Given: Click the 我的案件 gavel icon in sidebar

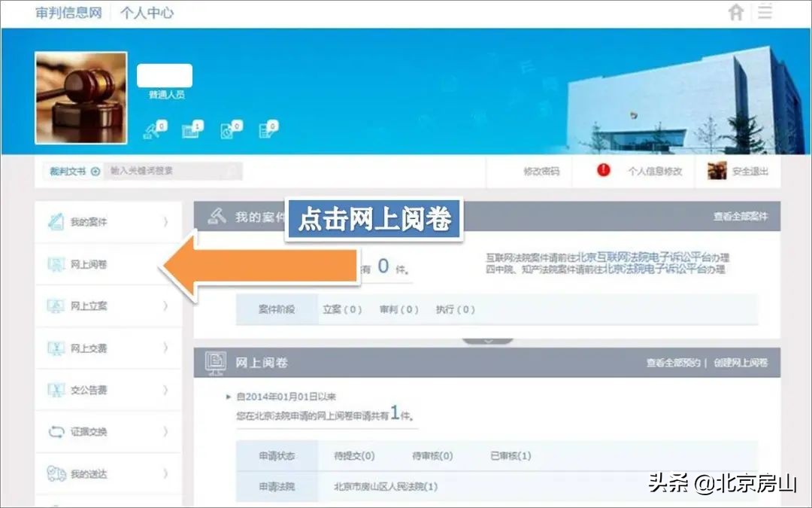Looking at the screenshot, I should click(x=55, y=221).
